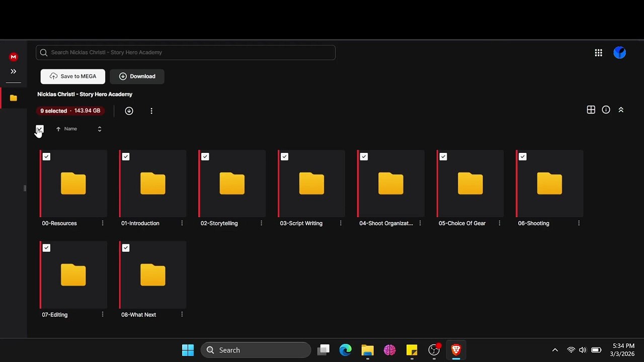Uncheck the 06-Shooting folder checkbox

pos(523,157)
